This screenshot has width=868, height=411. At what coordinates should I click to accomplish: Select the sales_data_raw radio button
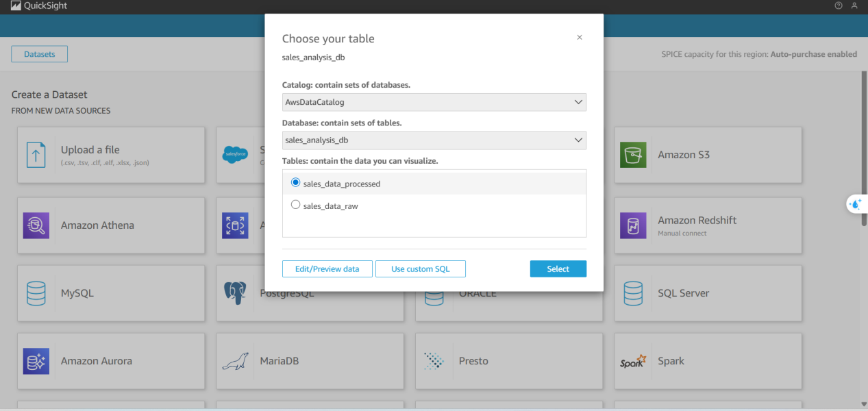tap(296, 205)
